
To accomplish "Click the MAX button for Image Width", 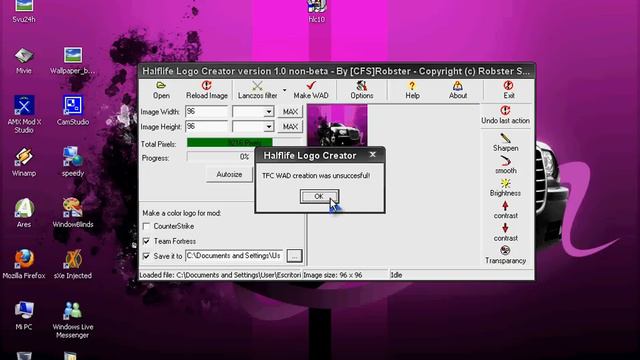I will click(x=290, y=111).
